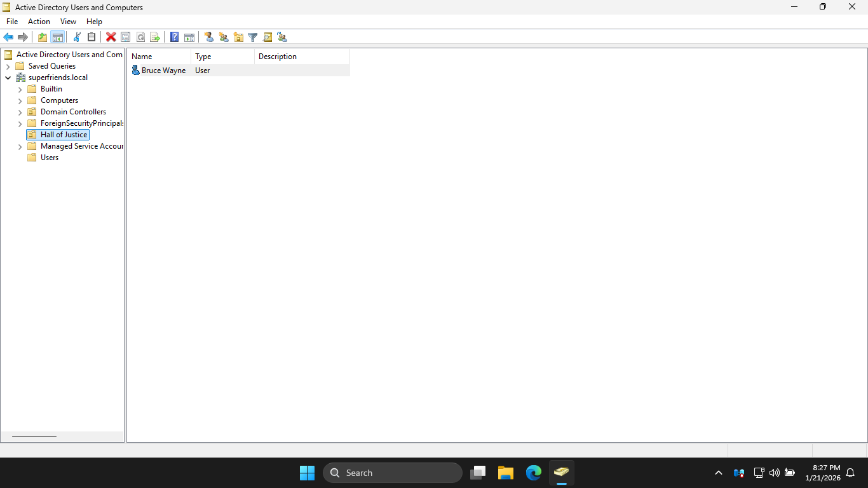Open the filter options funnel icon

(x=253, y=37)
